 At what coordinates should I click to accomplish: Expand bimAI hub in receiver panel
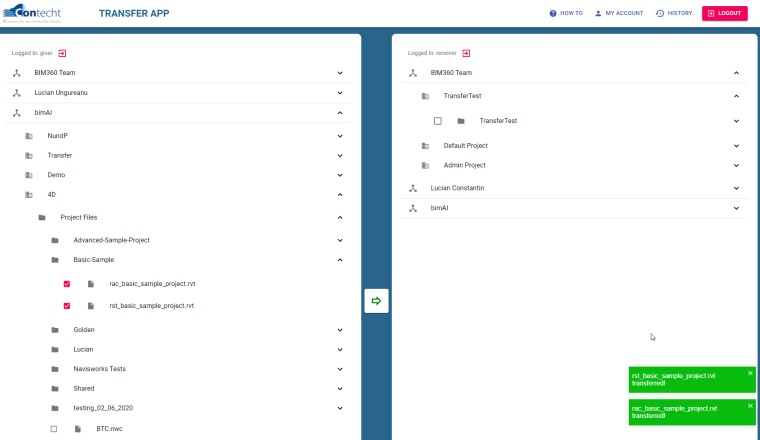[736, 208]
